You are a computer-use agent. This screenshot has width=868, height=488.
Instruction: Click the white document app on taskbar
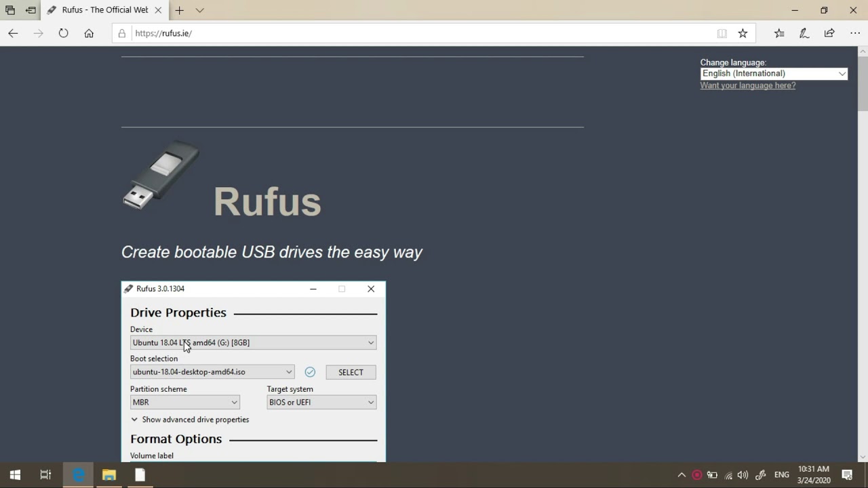(140, 475)
